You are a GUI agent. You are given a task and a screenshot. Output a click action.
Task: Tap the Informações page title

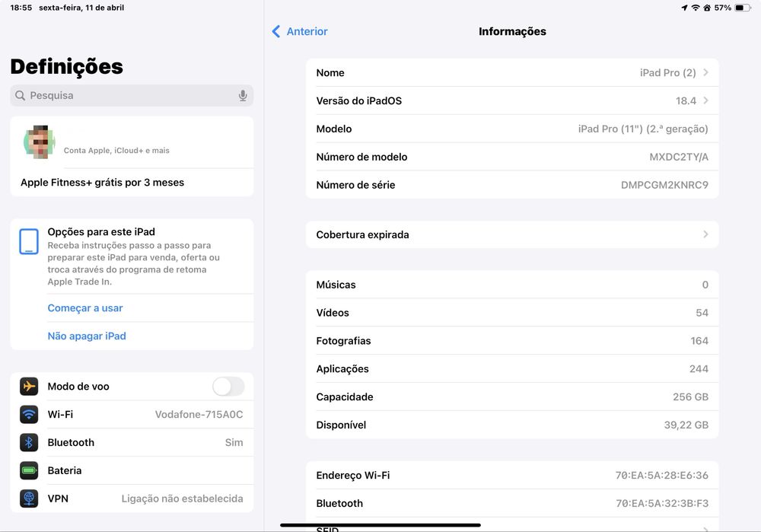point(512,31)
